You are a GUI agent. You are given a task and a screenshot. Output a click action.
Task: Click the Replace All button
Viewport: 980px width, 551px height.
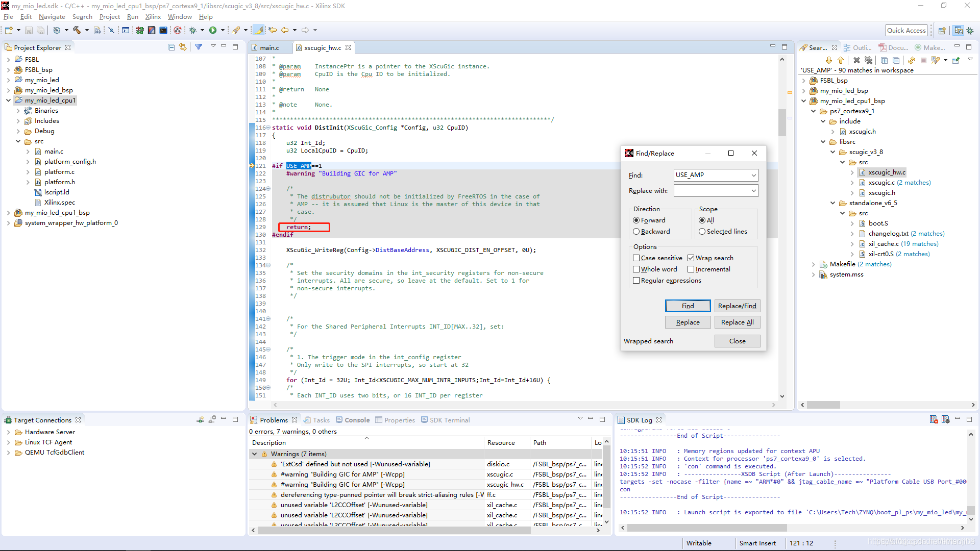pyautogui.click(x=737, y=322)
